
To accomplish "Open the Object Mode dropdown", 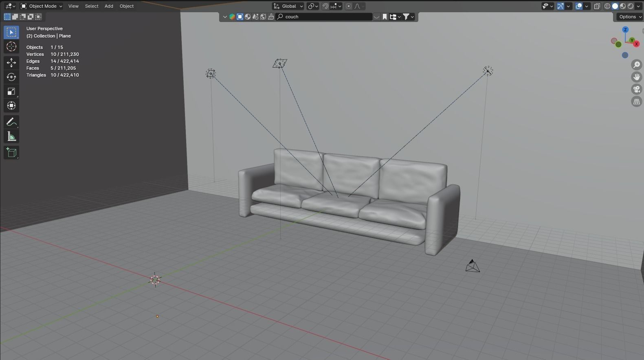I will click(x=42, y=6).
